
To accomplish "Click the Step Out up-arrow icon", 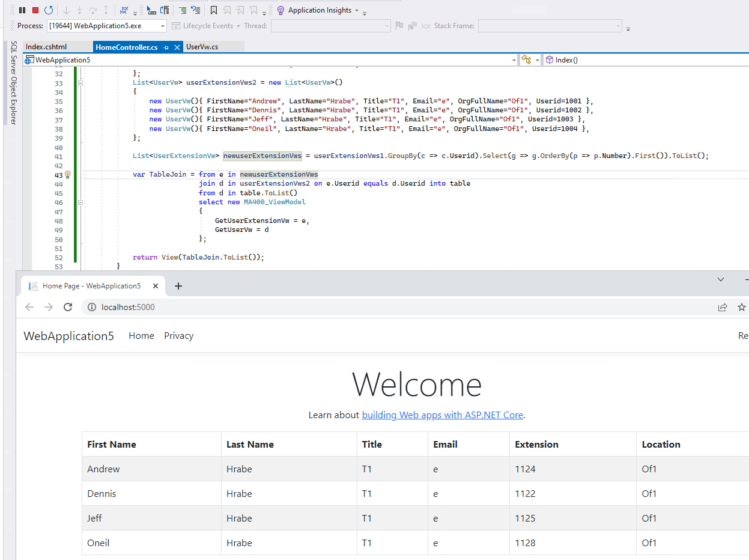I will point(106,10).
